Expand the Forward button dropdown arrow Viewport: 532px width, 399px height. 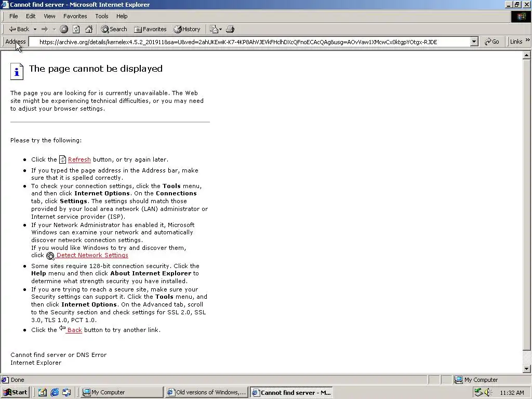[54, 30]
